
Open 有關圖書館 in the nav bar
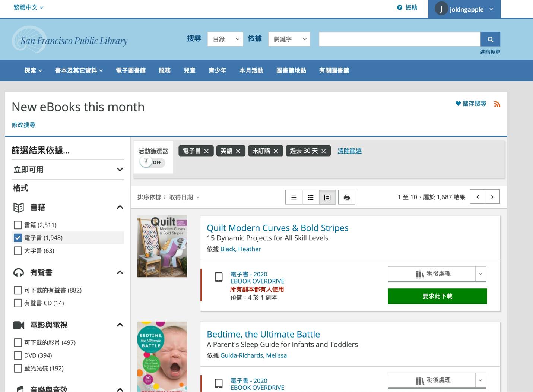[x=334, y=70]
